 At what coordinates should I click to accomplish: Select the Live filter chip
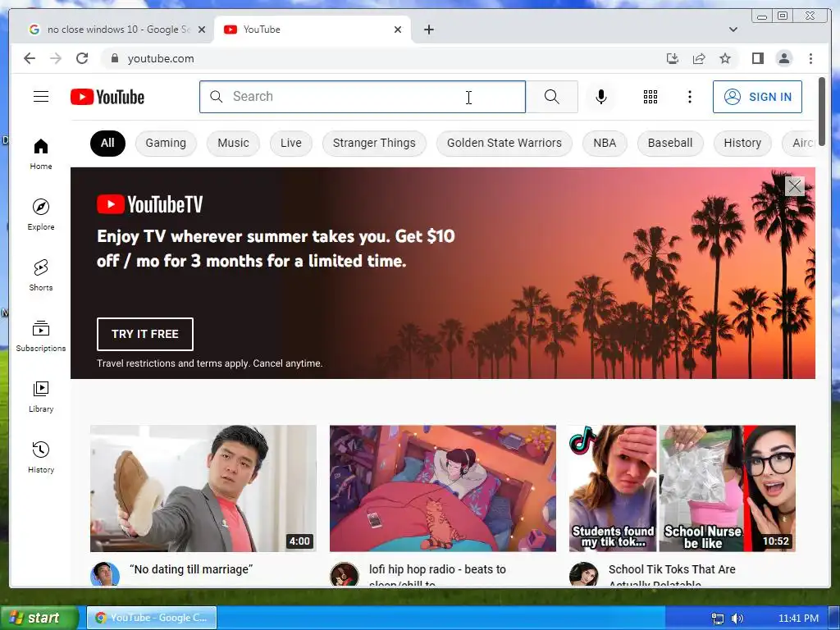click(291, 143)
